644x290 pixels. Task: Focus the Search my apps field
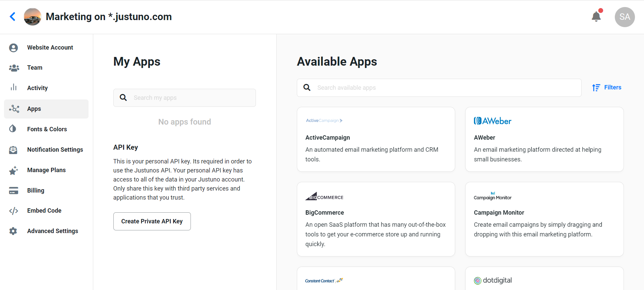pos(184,98)
